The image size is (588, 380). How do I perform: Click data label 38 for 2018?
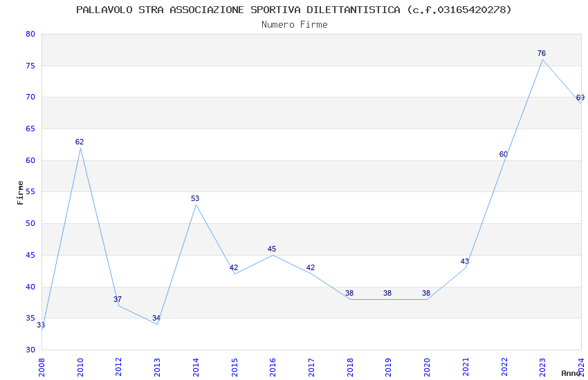(349, 293)
